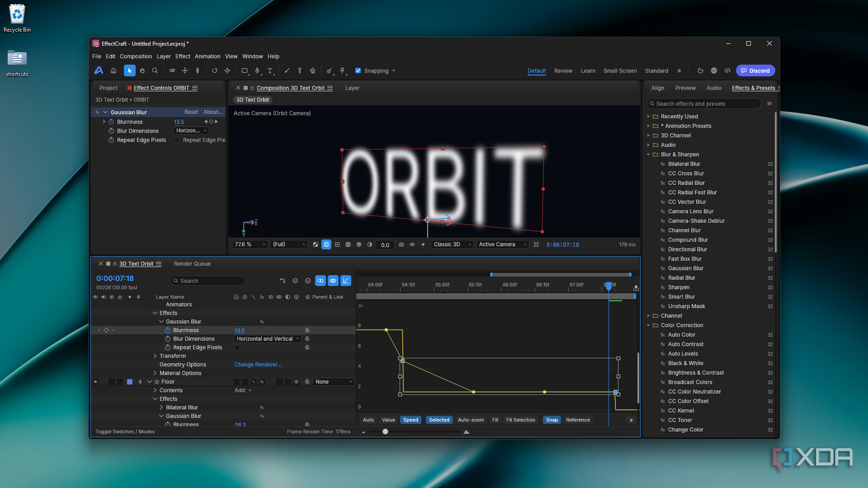Open Effects & Presets panel options menu
Viewport: 868px width, 488px height.
[x=769, y=104]
